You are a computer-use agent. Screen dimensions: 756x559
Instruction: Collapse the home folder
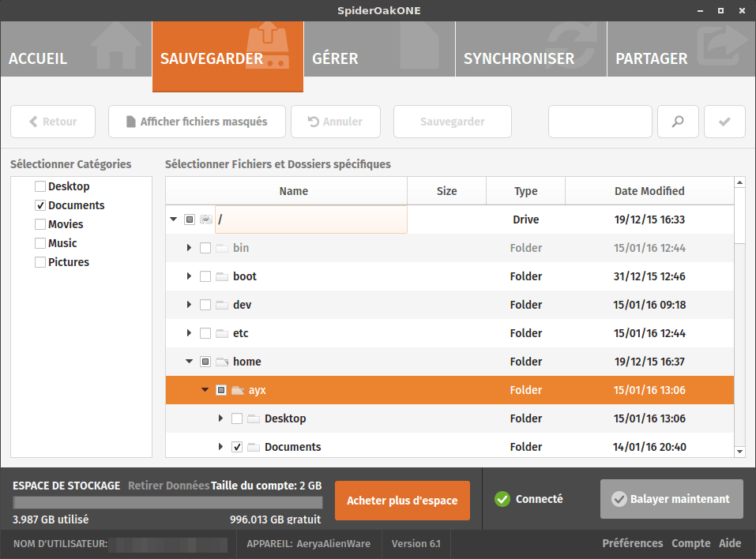pyautogui.click(x=189, y=362)
